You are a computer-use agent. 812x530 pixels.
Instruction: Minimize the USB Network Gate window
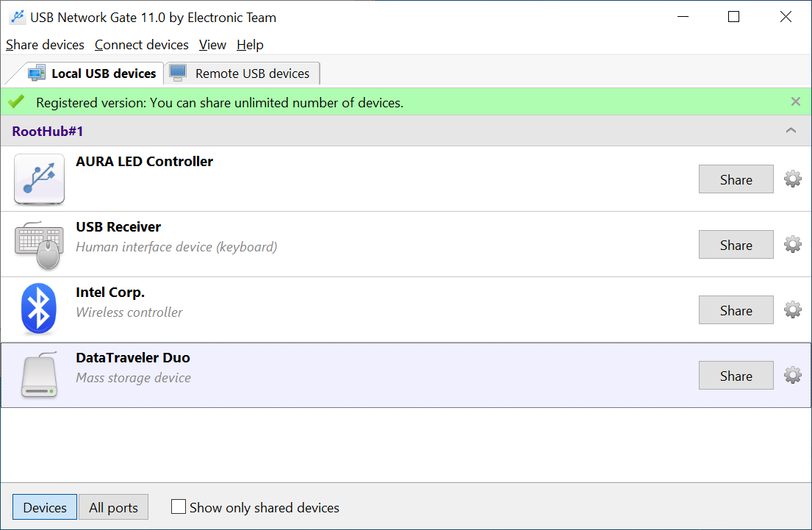point(683,17)
